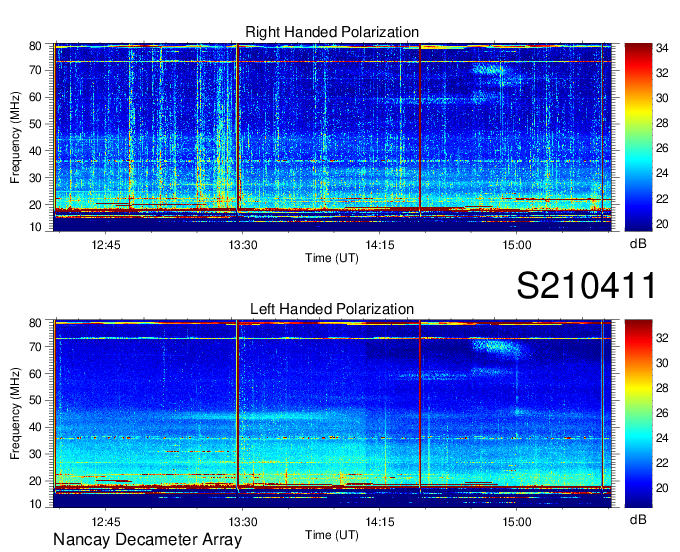
Task: Click the 26 value on the lower color bar scale
Action: (662, 413)
